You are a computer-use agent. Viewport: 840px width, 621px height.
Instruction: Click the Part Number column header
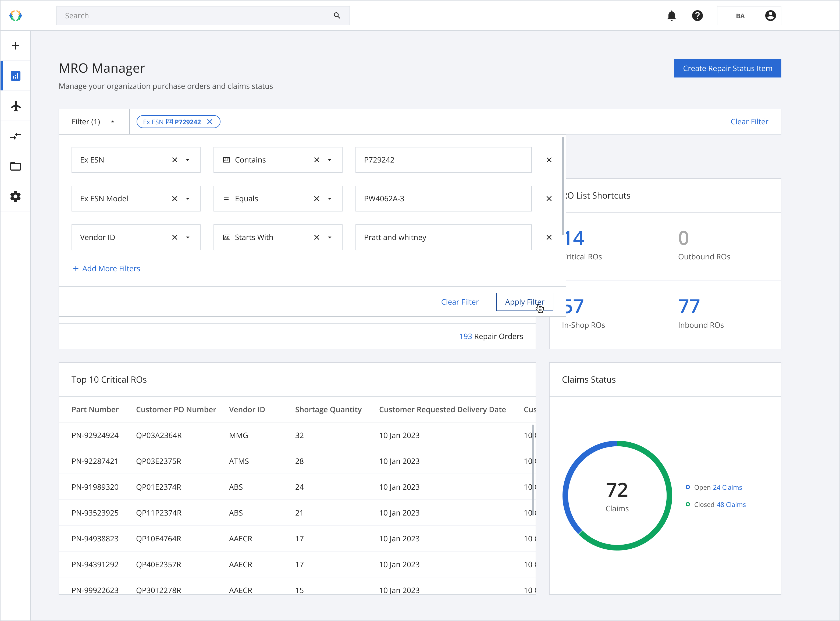pyautogui.click(x=95, y=409)
